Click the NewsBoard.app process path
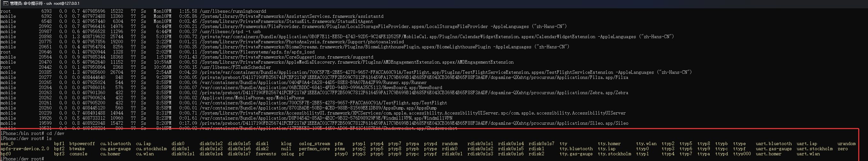This screenshot has height=161, width=868. tap(321, 87)
